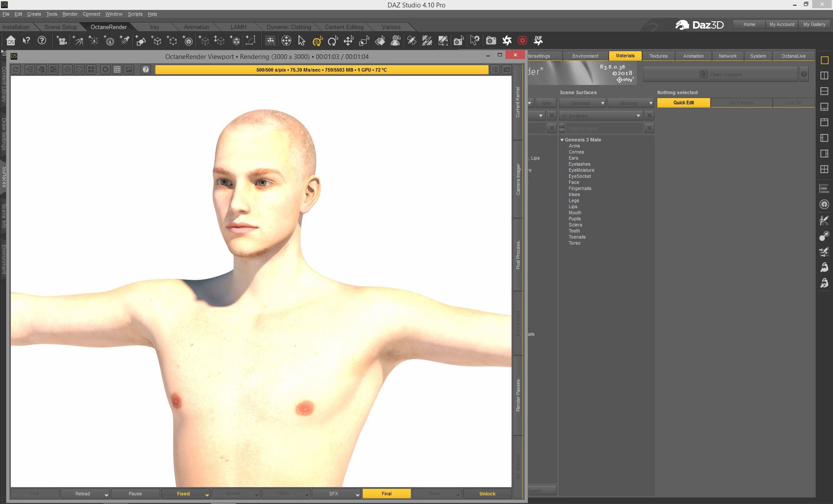Select the Translate (move) tool icon
Screen dimensions: 833x504
(348, 41)
